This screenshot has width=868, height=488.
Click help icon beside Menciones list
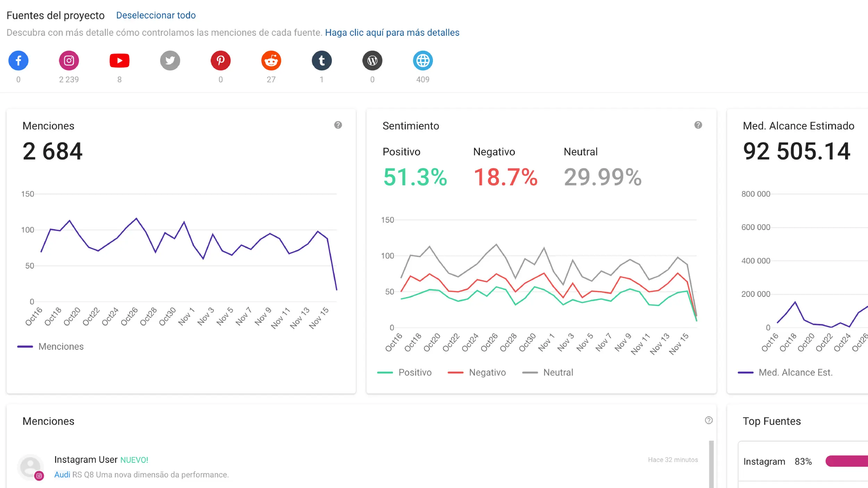pos(709,420)
